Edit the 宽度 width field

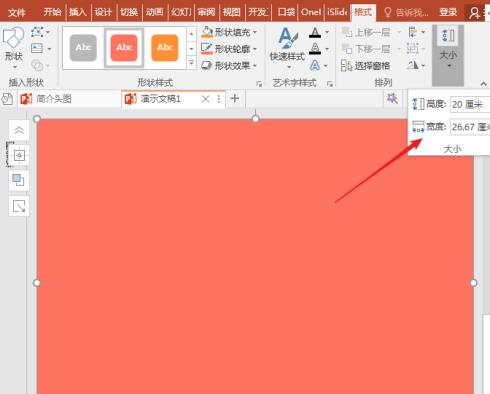[470, 127]
